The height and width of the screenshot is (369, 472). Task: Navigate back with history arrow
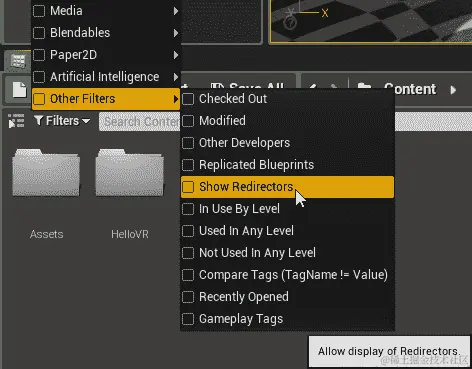coord(313,86)
